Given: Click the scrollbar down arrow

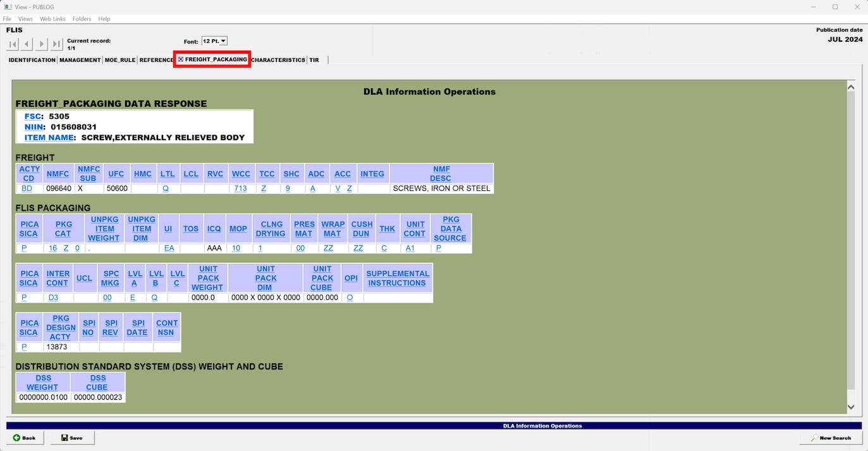Looking at the screenshot, I should click(x=851, y=407).
